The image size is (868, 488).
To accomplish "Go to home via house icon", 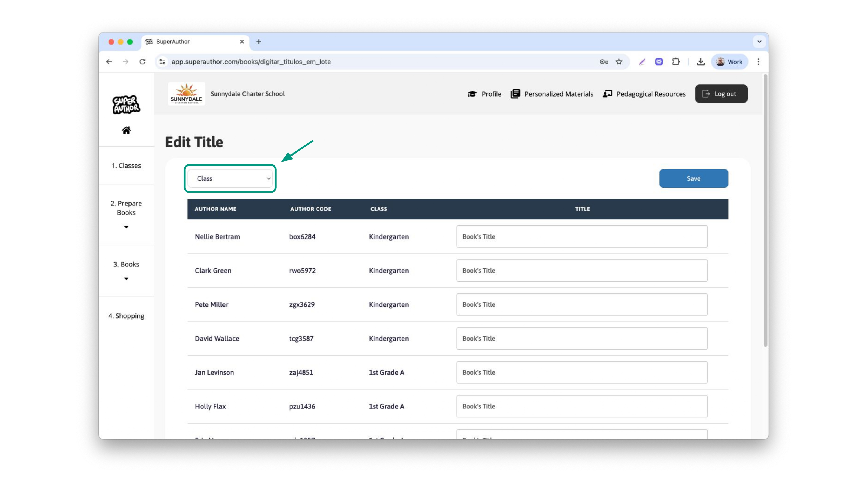I will [126, 130].
